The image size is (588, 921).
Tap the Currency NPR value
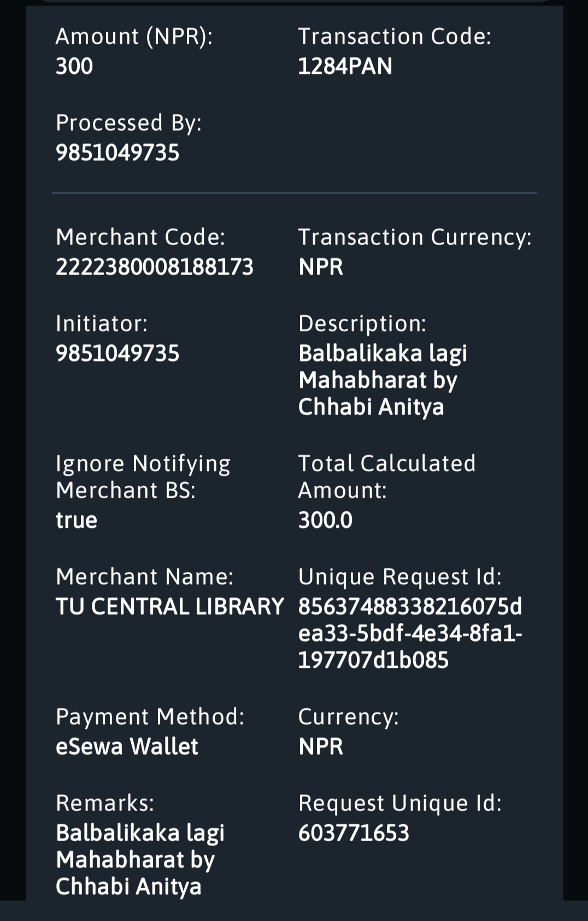[x=321, y=746]
